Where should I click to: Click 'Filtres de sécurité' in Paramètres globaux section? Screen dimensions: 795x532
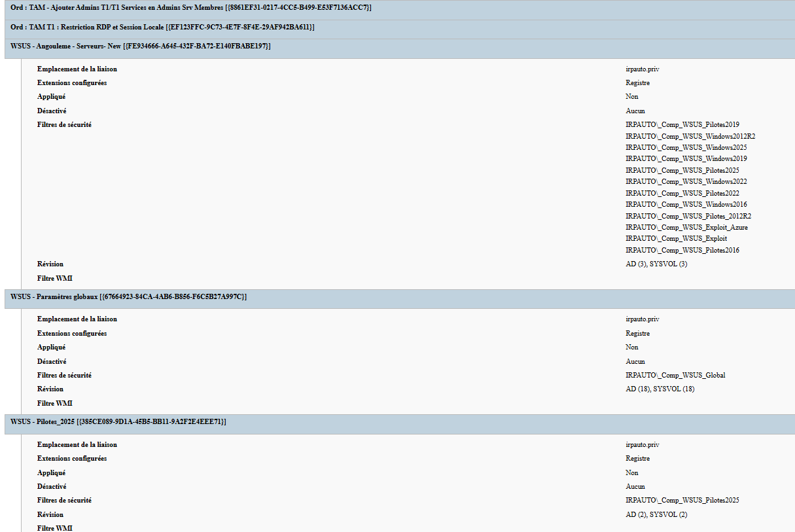[64, 375]
